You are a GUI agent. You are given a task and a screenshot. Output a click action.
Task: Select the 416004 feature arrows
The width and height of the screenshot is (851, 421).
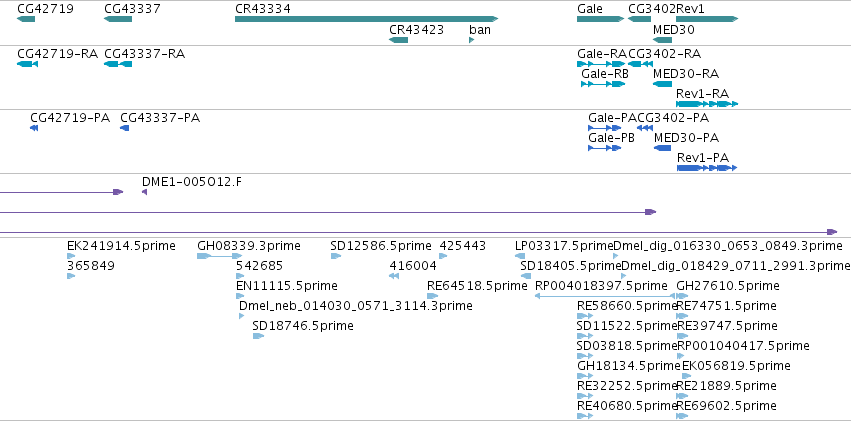(x=394, y=276)
